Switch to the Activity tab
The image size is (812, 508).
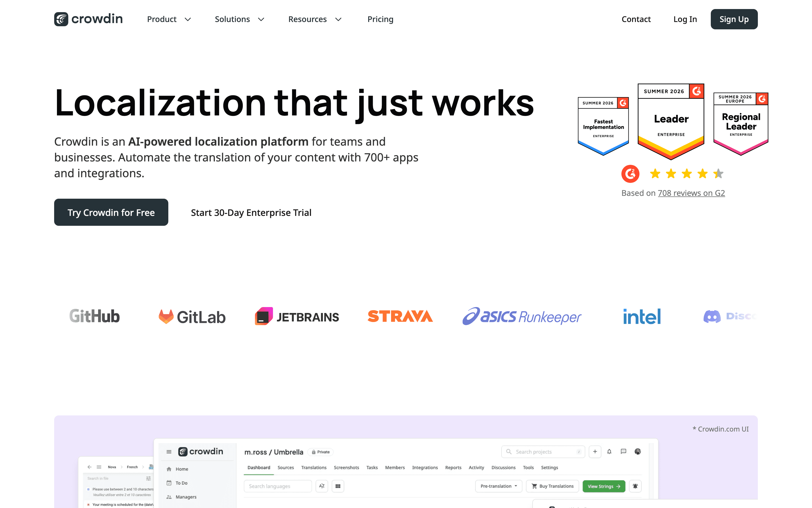pyautogui.click(x=476, y=467)
